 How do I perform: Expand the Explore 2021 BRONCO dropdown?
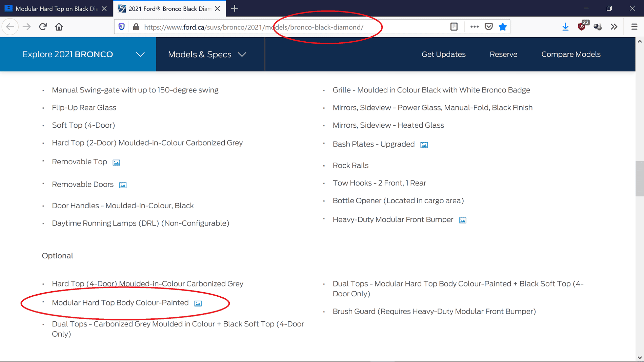click(78, 54)
